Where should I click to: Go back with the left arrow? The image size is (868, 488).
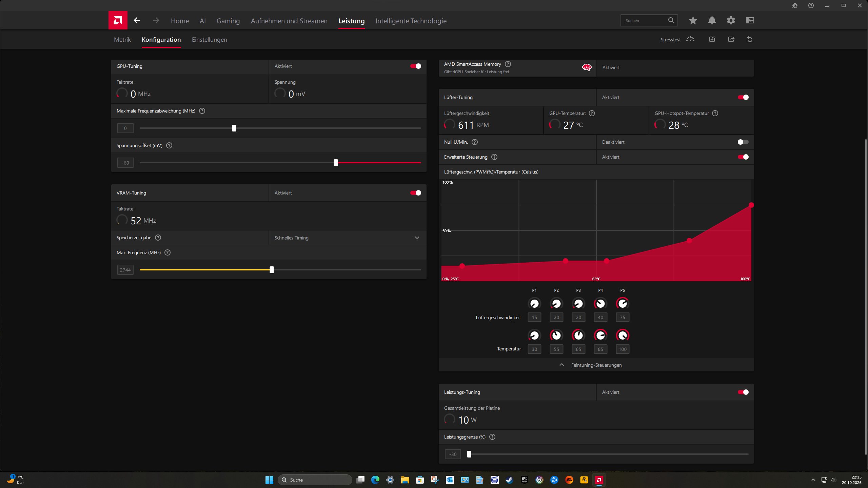tap(137, 21)
